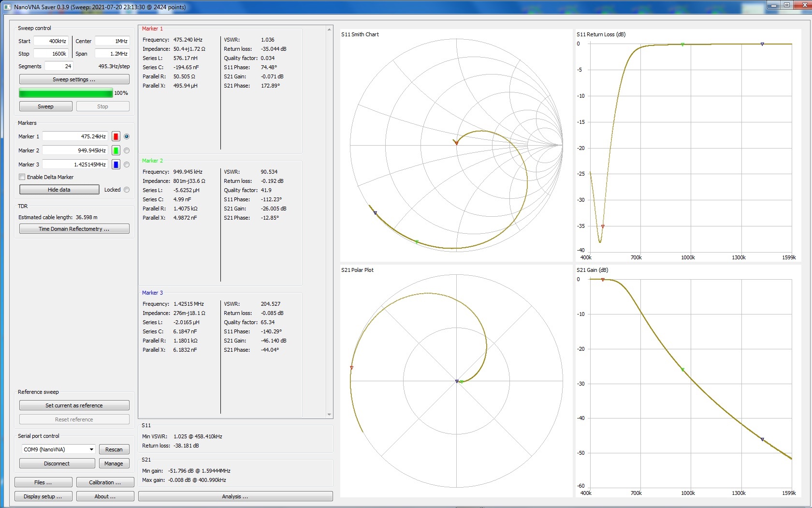The image size is (812, 508).
Task: Click the S21 Polar Plot title
Action: pyautogui.click(x=357, y=270)
